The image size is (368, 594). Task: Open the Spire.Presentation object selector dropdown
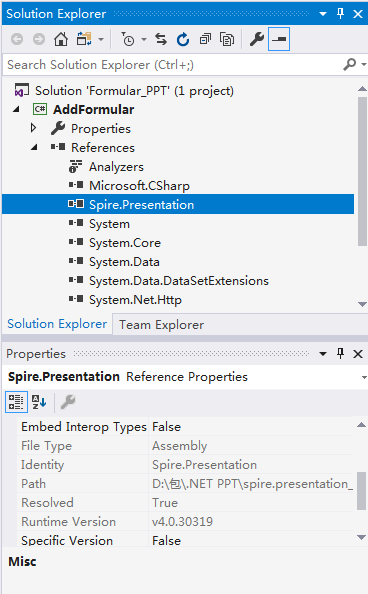click(x=364, y=377)
